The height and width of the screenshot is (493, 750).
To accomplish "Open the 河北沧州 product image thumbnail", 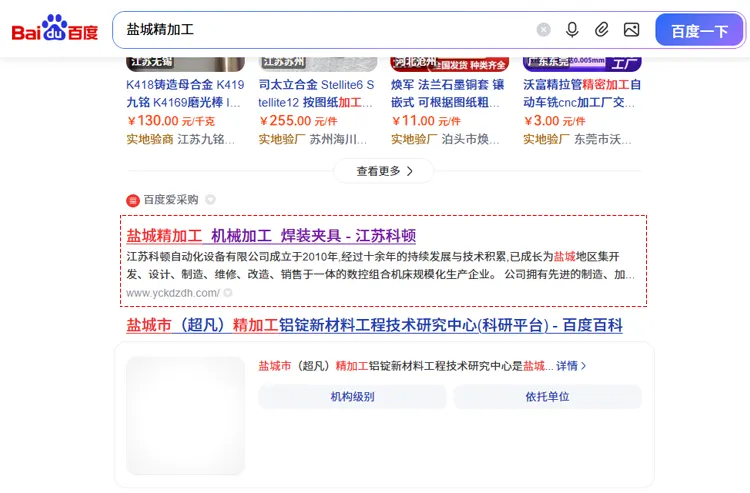I will 450,64.
